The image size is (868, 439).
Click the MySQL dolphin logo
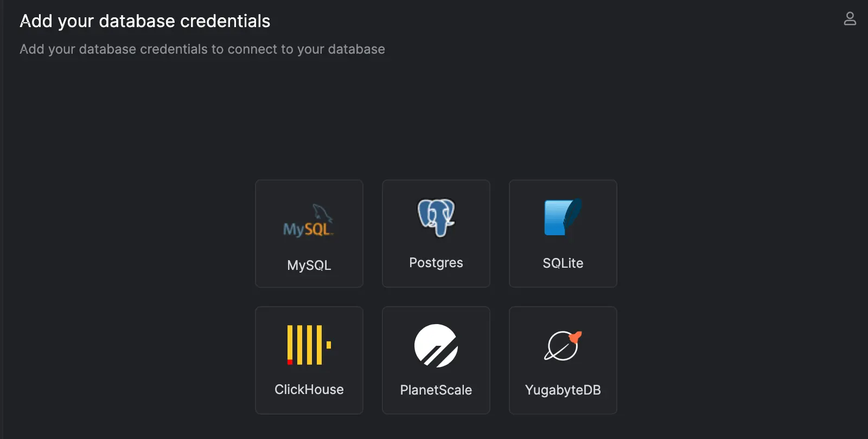(x=309, y=221)
